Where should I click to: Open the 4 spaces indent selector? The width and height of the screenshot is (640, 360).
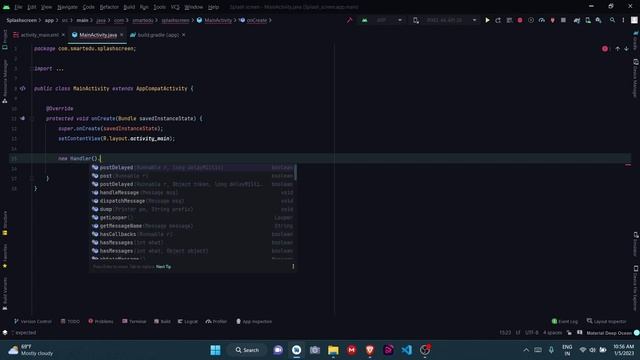pos(553,333)
